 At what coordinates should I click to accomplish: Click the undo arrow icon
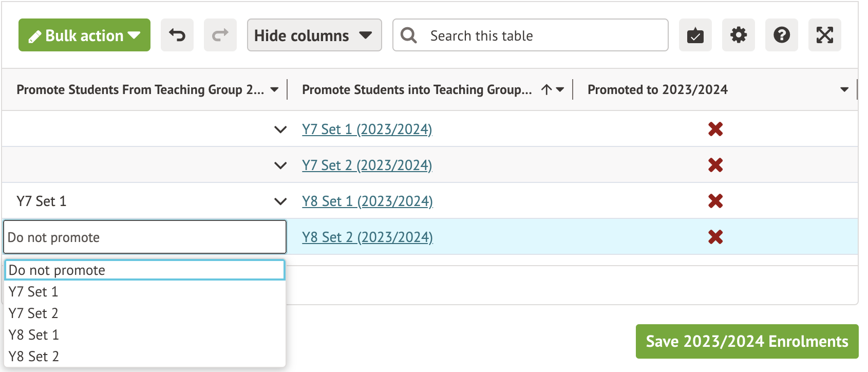[x=177, y=35]
